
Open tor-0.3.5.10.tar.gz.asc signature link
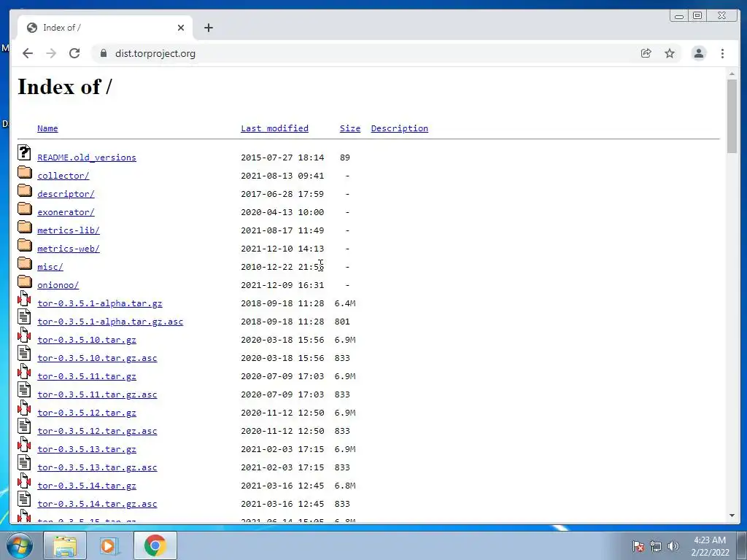point(97,358)
